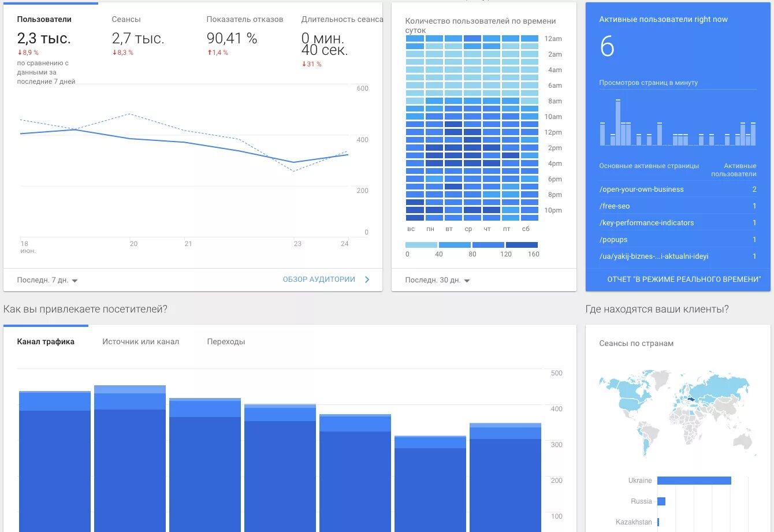
Task: Click the /free-seo active page row
Action: 678,206
